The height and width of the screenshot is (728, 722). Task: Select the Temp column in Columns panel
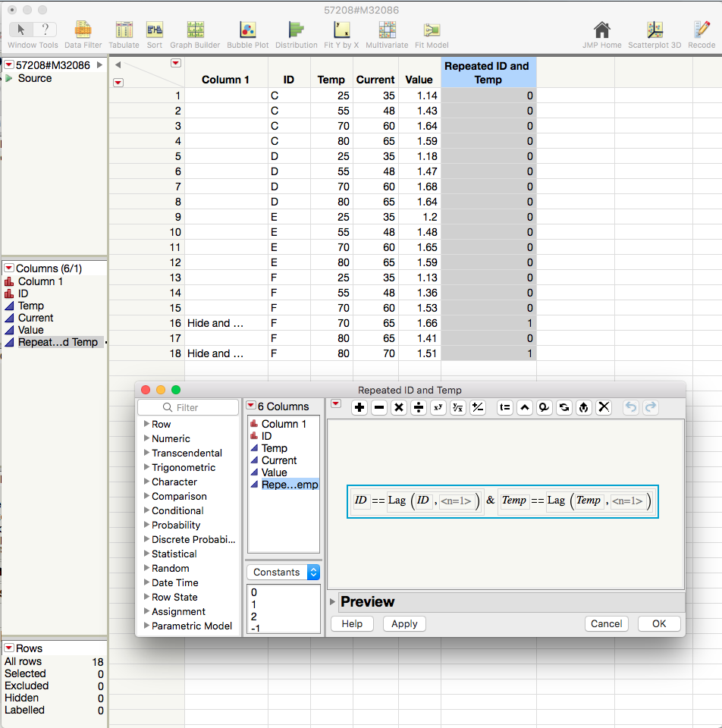click(31, 306)
